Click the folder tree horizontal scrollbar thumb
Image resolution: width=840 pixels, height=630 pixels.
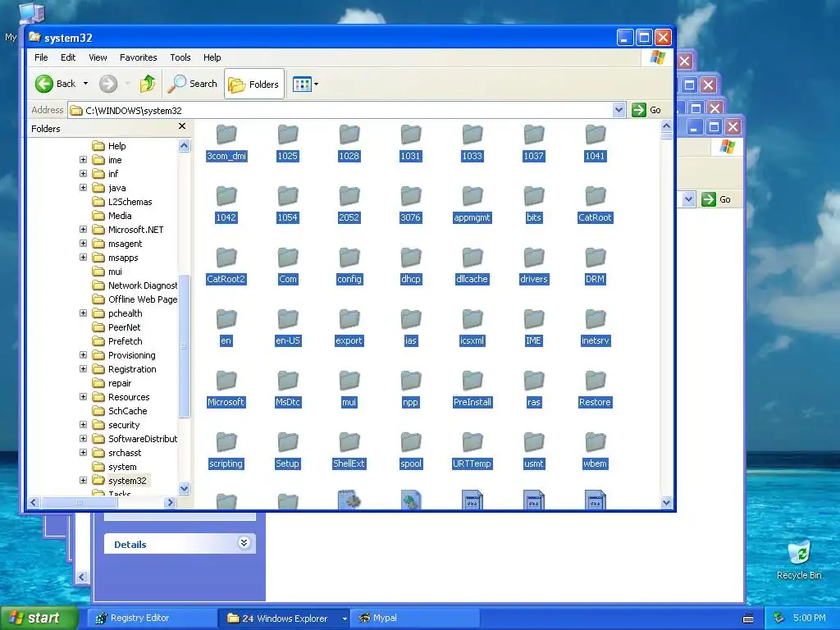click(x=80, y=503)
